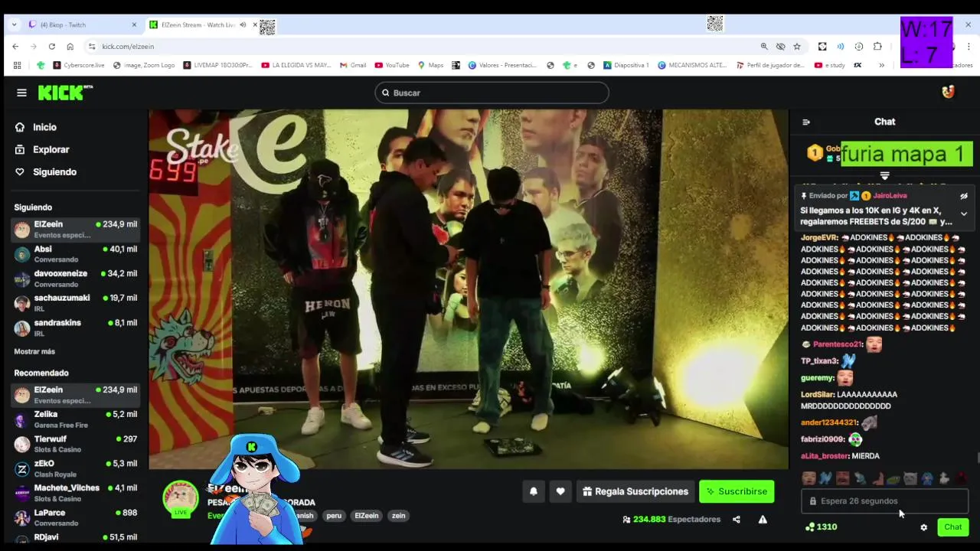Click the 1310 channel points icon
This screenshot has width=980, height=551.
tap(810, 527)
